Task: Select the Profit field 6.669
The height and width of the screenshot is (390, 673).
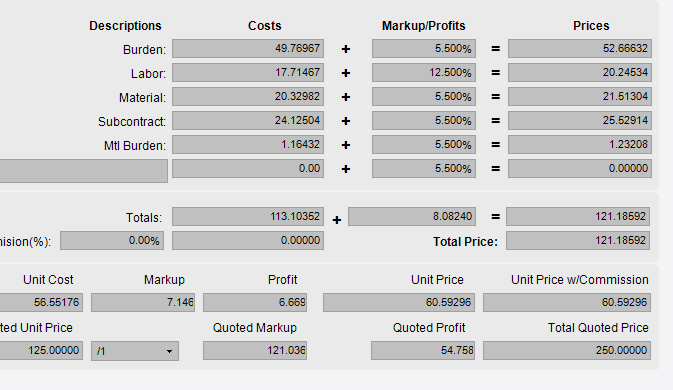Action: point(255,302)
